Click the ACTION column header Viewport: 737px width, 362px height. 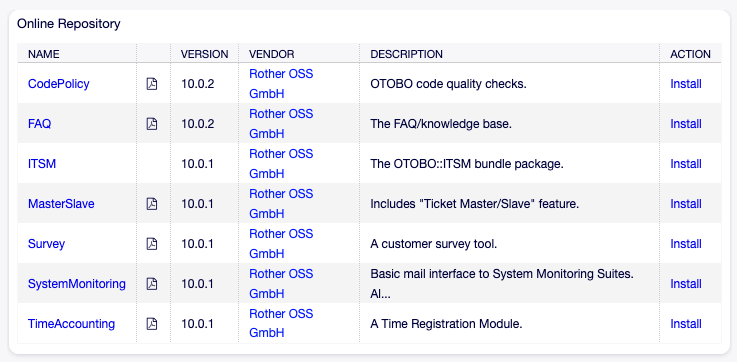[690, 54]
